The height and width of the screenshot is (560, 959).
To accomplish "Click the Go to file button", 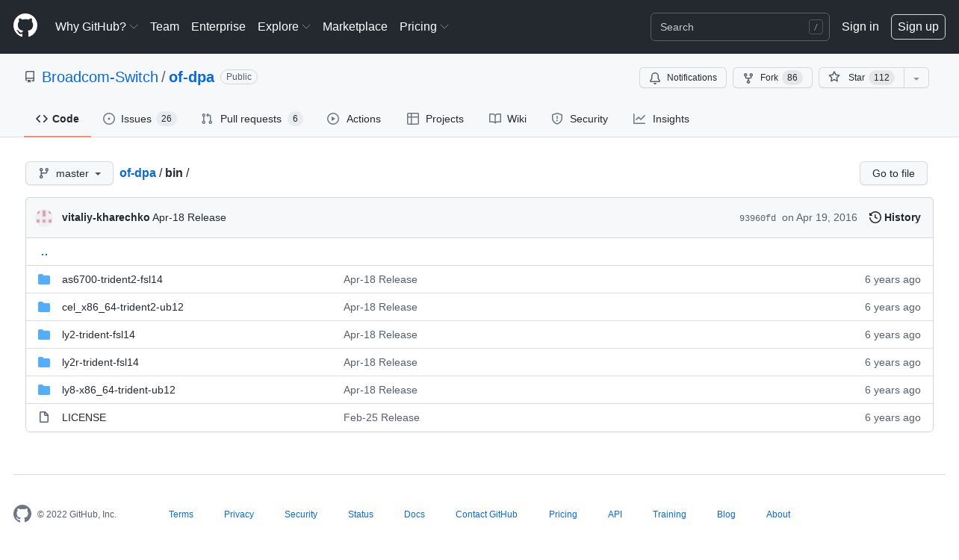I will click(x=893, y=173).
